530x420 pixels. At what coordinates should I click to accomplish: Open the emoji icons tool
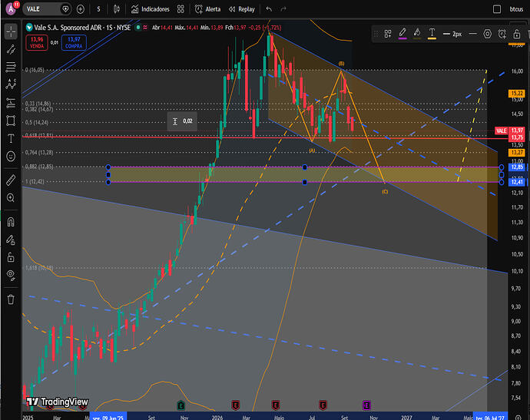(11, 157)
